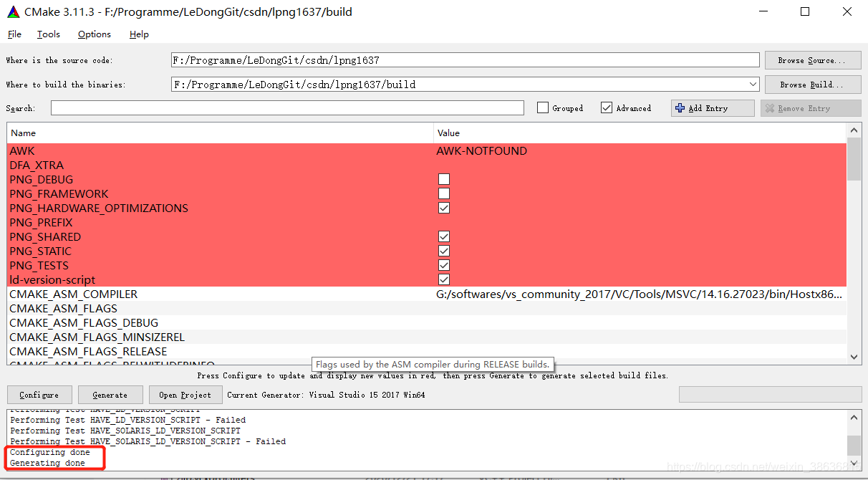Screen dimensions: 868x480
Task: Click the Value column header
Action: click(x=640, y=133)
